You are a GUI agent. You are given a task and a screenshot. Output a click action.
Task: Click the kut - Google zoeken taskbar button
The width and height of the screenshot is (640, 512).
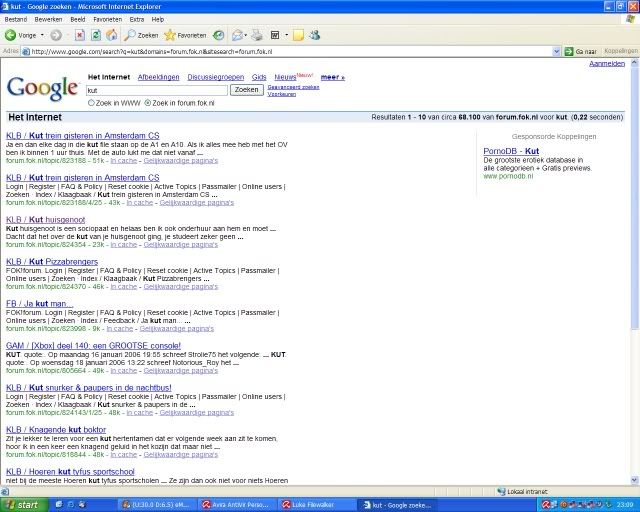click(397, 505)
